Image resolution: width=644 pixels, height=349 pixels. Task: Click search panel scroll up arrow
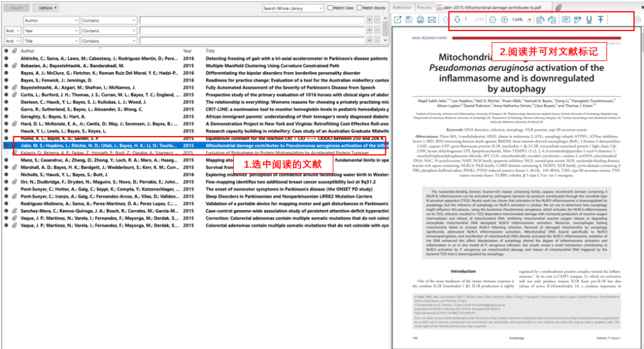[385, 18]
